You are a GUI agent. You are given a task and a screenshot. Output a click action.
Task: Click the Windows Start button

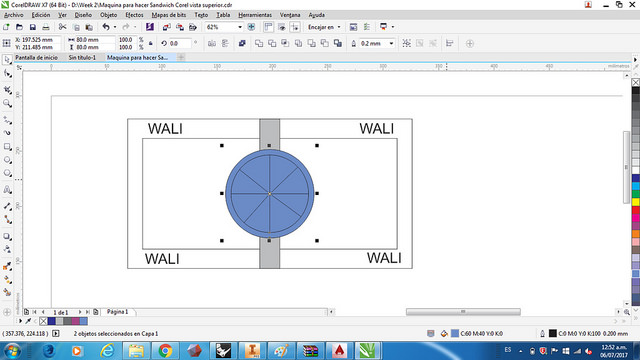[x=12, y=351]
